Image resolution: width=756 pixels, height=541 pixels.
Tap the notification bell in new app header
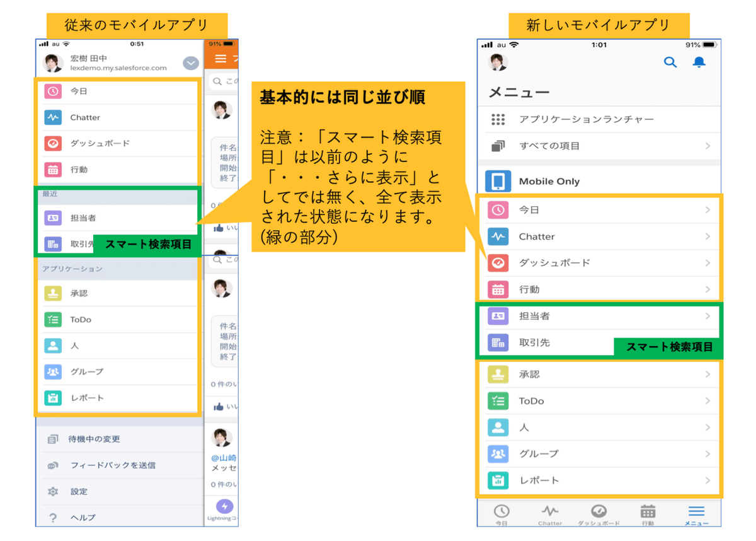coord(699,62)
